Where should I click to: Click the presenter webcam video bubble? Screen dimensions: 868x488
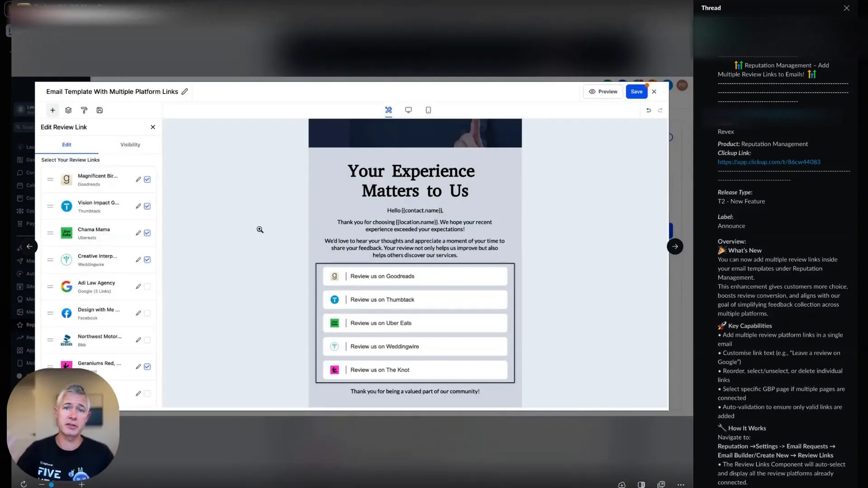coord(63,424)
